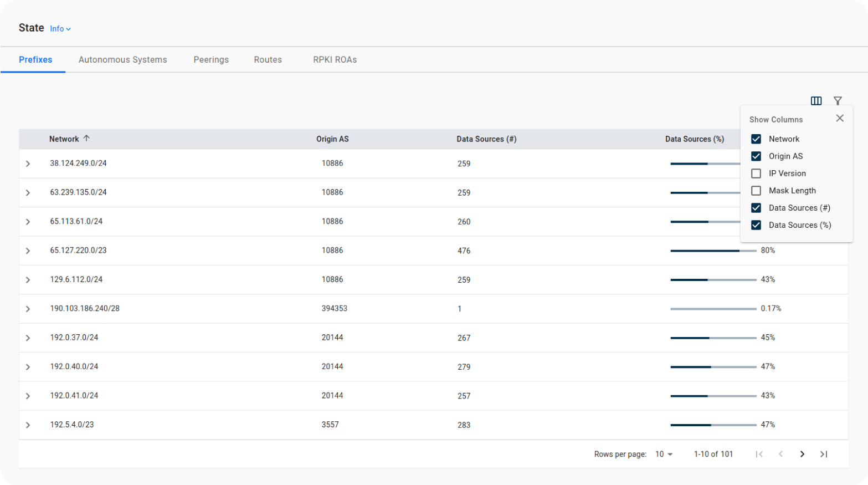
Task: Expand row chevron for 190.103.186.240/28
Action: point(28,309)
